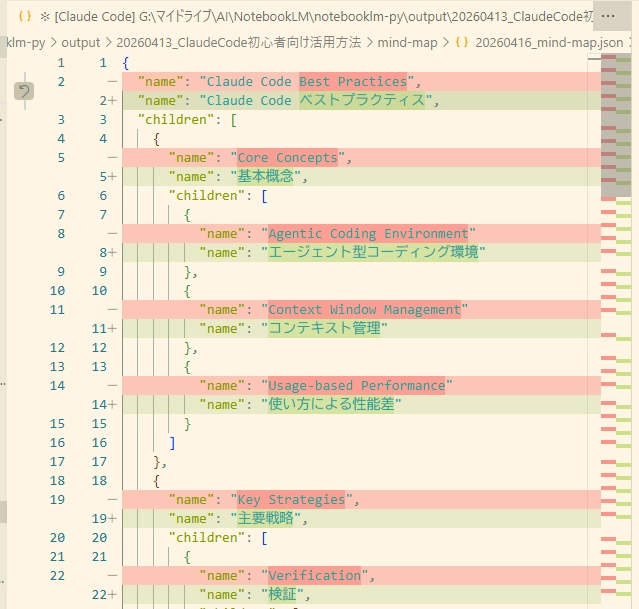This screenshot has height=609, width=639.
Task: Open the 'klm-py' breadcrumb segment
Action: click(x=26, y=42)
